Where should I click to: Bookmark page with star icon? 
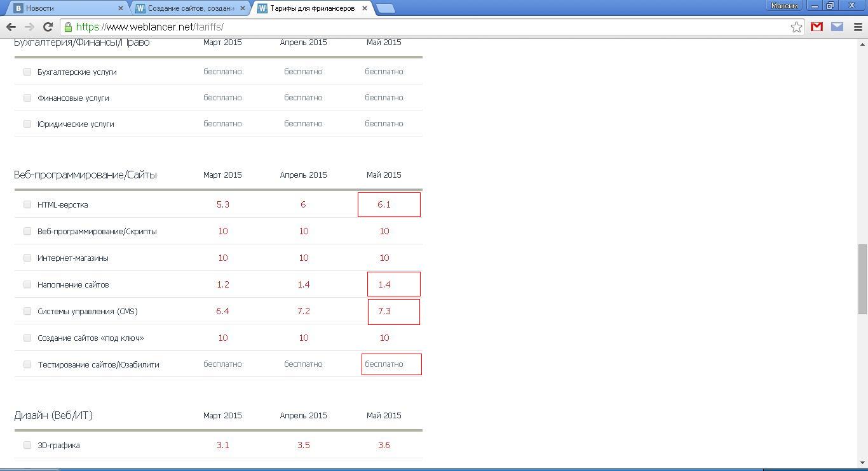(796, 27)
